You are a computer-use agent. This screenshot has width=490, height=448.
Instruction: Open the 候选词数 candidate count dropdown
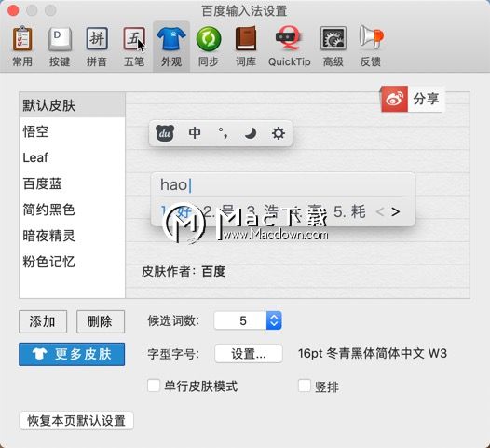click(248, 320)
